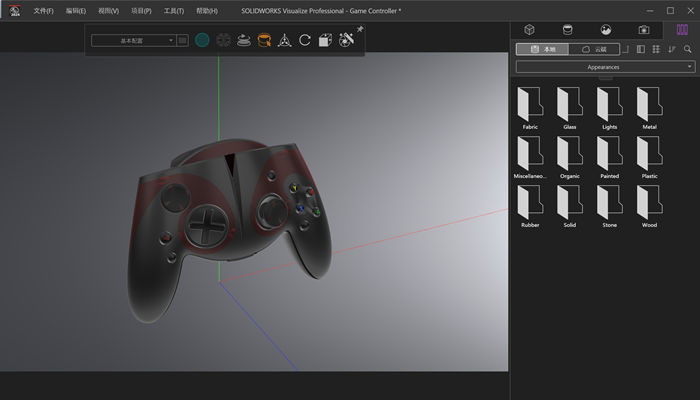The height and width of the screenshot is (400, 700).
Task: Open the Fabric folder
Action: click(x=530, y=108)
